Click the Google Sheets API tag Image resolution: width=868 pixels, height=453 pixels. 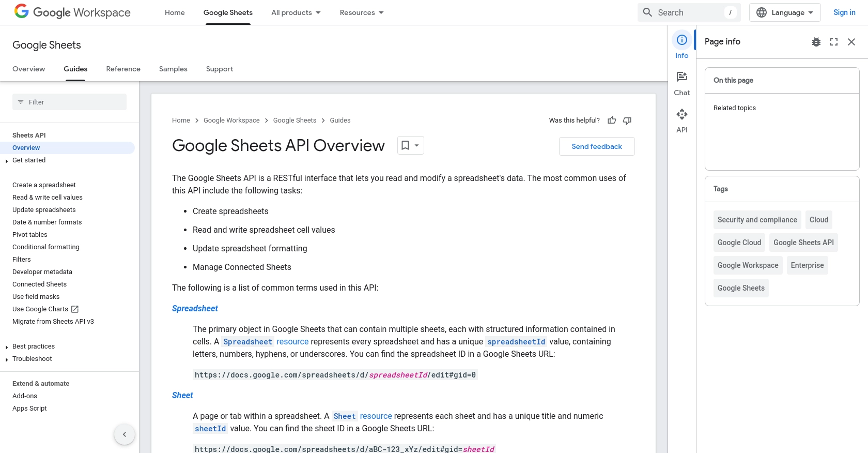coord(803,243)
